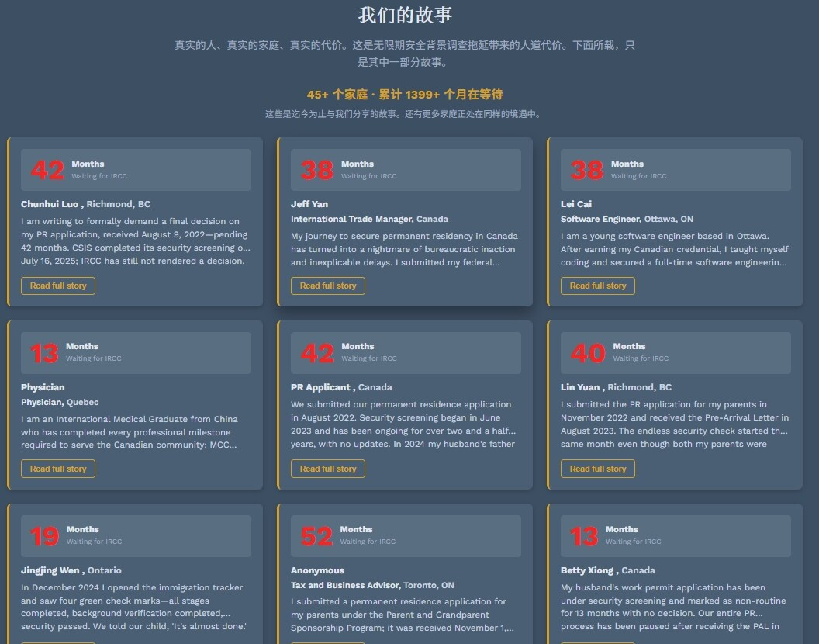The height and width of the screenshot is (644, 819).
Task: Click the 45+ 个家庭 statistics line
Action: (x=405, y=95)
